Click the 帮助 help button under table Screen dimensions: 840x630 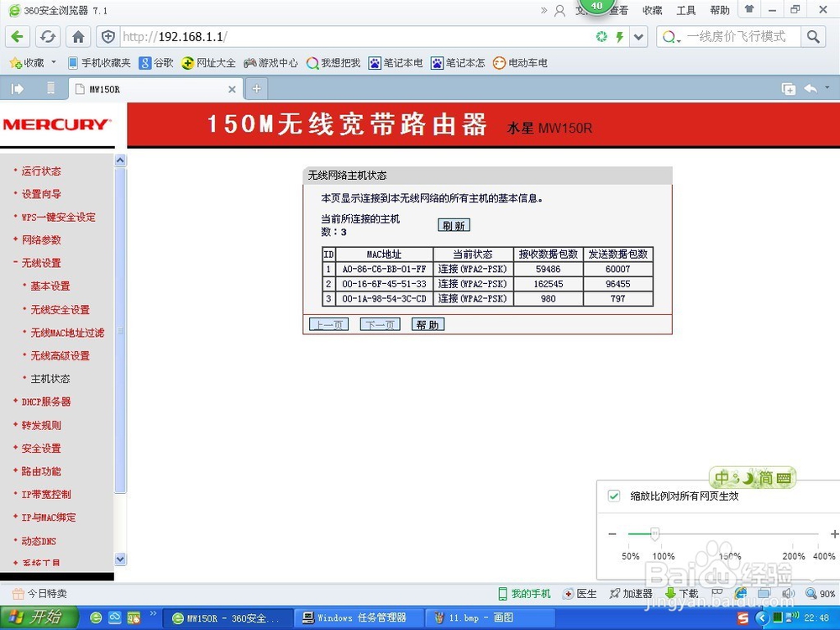click(x=428, y=324)
